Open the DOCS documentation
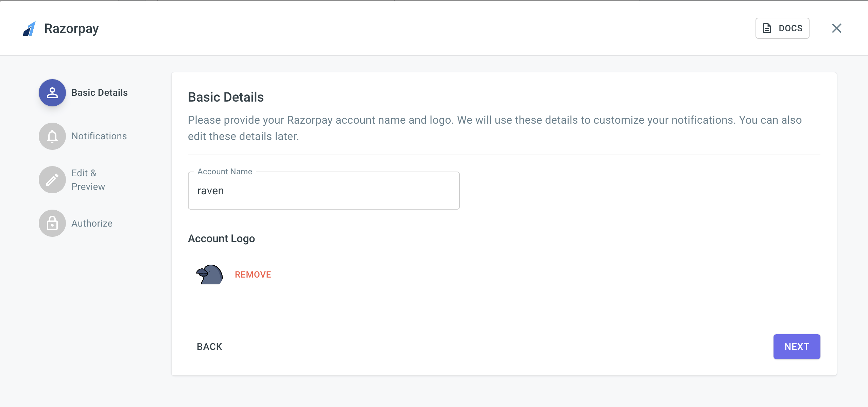 point(782,28)
